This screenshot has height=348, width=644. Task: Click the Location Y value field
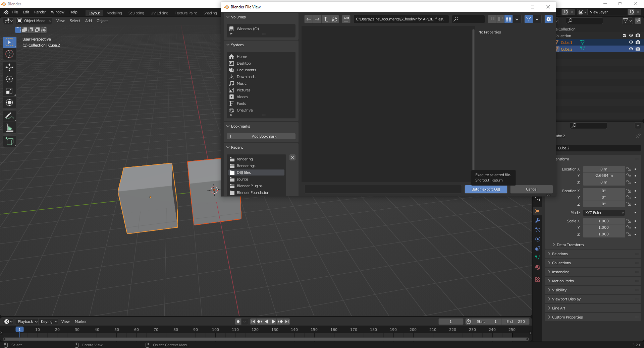[604, 176]
